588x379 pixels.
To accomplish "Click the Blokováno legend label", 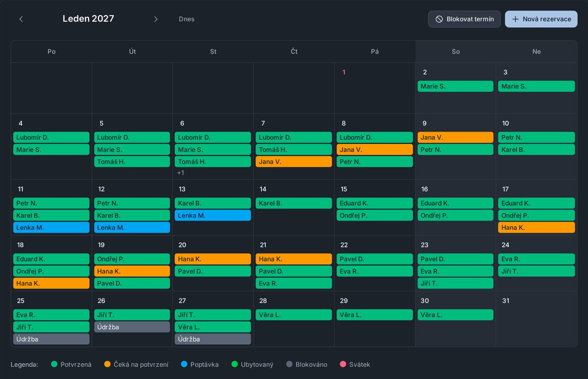I will [312, 365].
